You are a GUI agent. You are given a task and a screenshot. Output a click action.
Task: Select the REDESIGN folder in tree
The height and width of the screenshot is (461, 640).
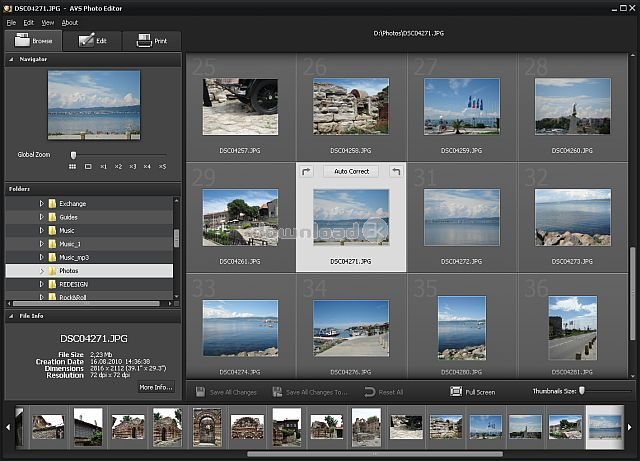click(75, 284)
